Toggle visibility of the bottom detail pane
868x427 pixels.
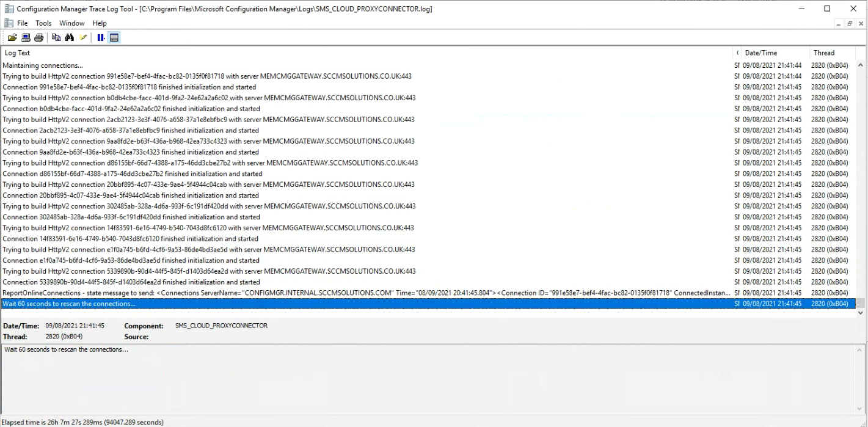point(114,37)
